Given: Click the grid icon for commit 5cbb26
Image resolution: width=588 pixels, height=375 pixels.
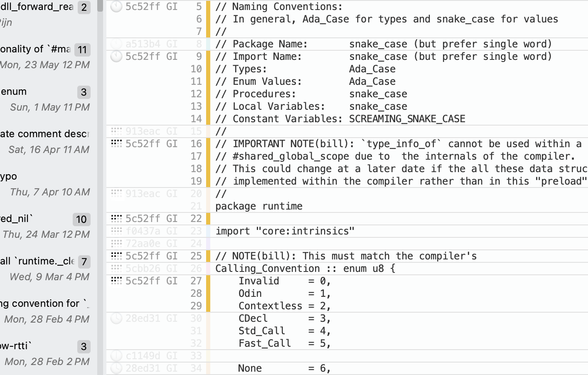Looking at the screenshot, I should pos(116,268).
